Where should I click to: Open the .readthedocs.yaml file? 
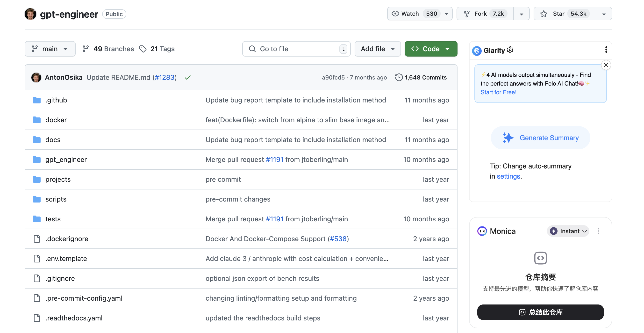(74, 318)
